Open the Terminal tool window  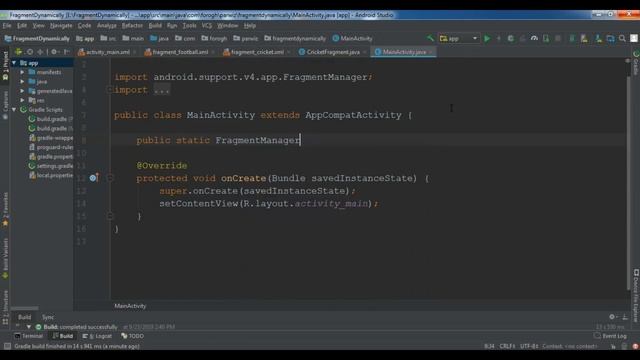coord(29,336)
